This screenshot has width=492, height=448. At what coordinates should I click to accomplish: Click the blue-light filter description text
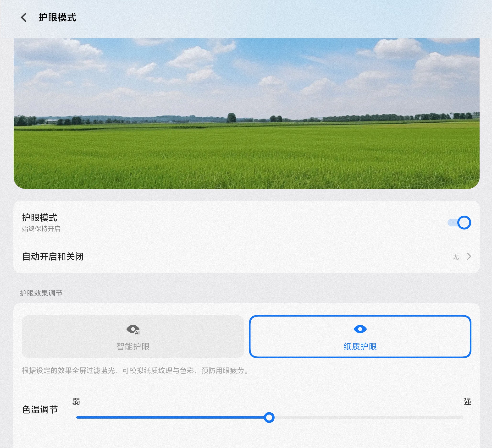(x=136, y=371)
